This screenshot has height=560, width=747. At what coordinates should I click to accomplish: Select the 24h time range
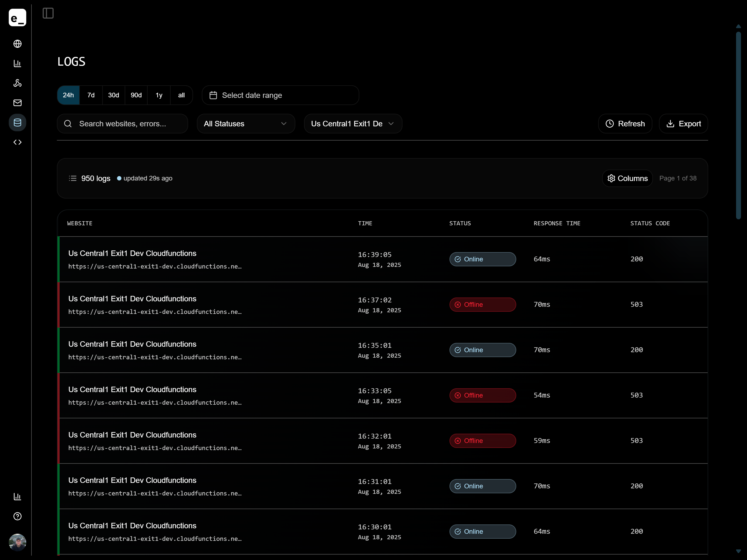pos(68,95)
